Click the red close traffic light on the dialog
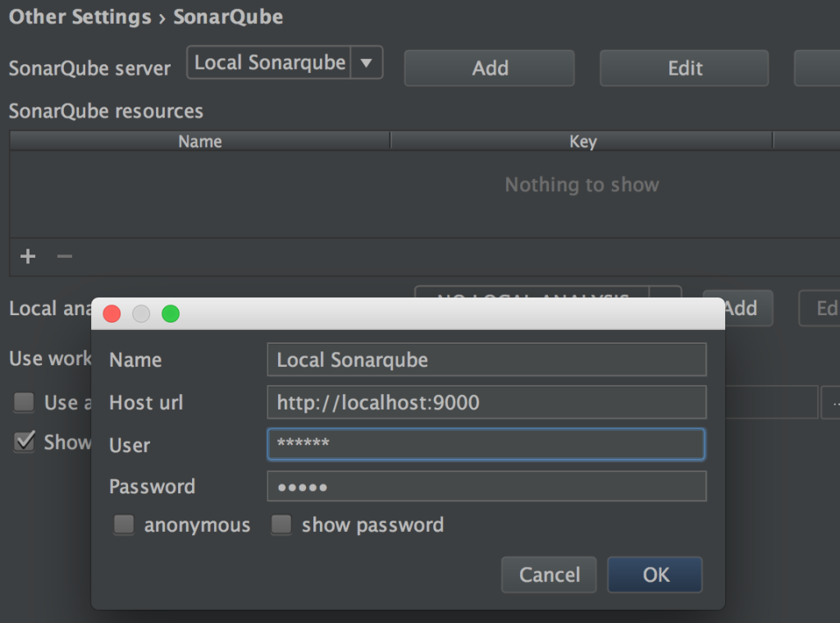 pyautogui.click(x=112, y=314)
